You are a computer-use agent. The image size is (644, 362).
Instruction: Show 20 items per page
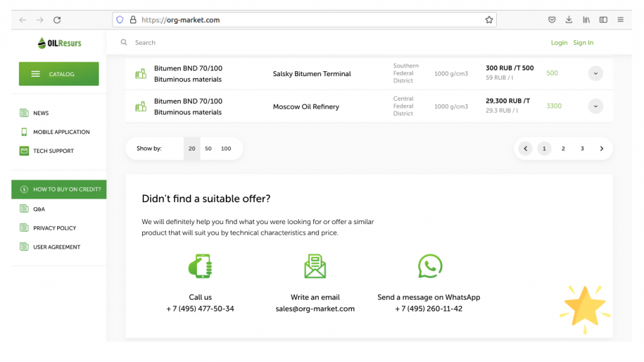point(192,149)
